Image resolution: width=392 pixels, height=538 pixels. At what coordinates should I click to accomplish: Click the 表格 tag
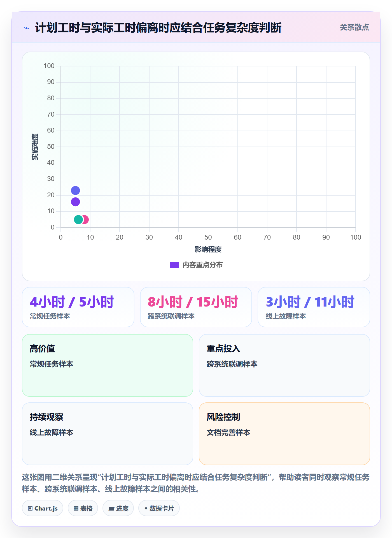tap(83, 508)
